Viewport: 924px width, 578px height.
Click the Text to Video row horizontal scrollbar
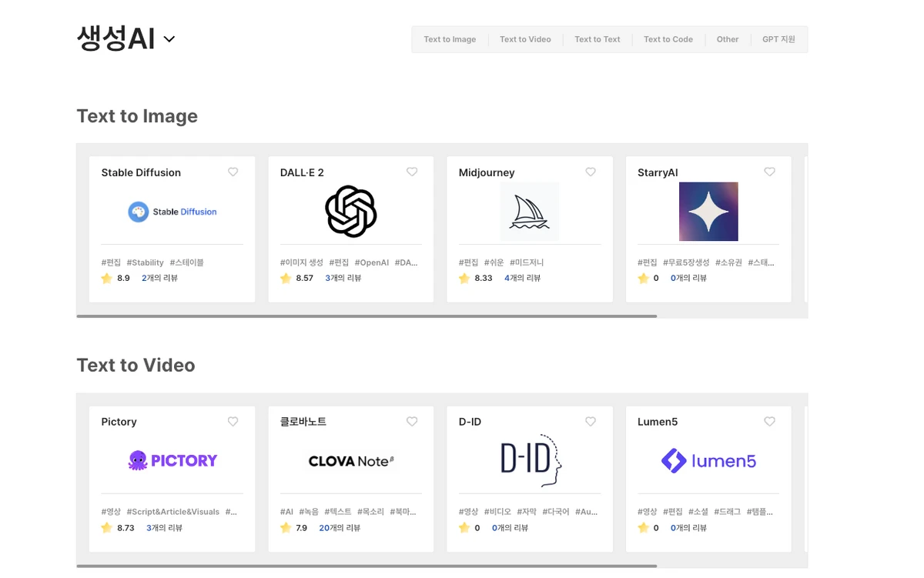(x=367, y=566)
